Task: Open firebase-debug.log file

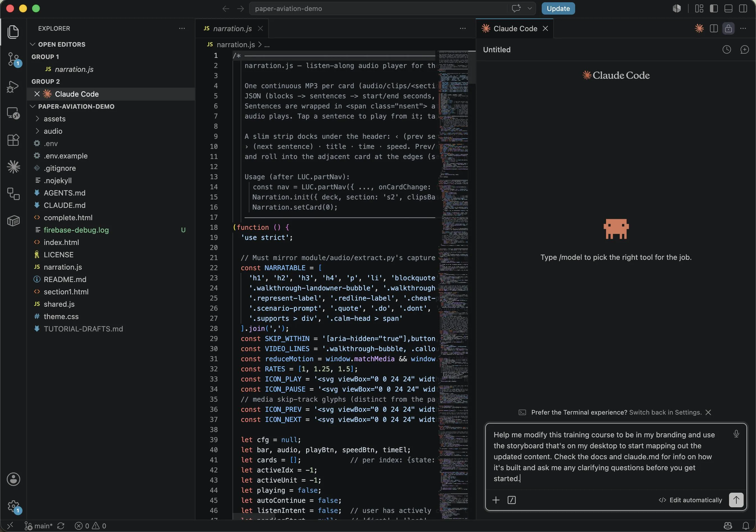Action: 76,230
